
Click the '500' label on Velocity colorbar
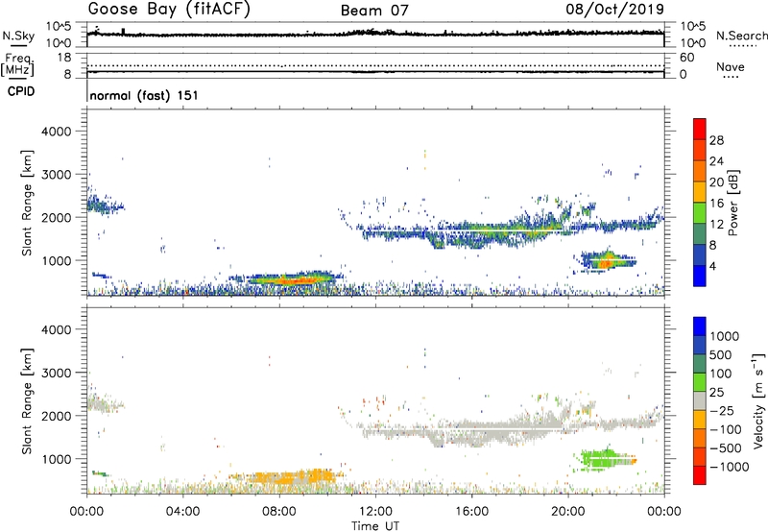719,355
